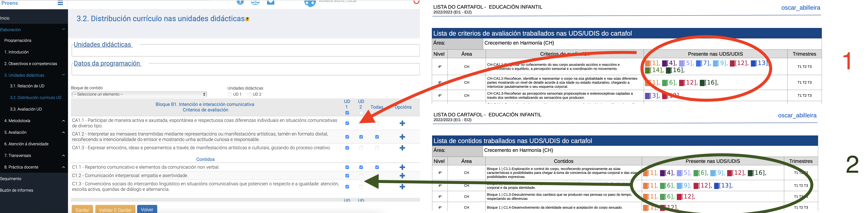
Task: Uncheck UD 1 for content C1.3
Action: pos(347,187)
